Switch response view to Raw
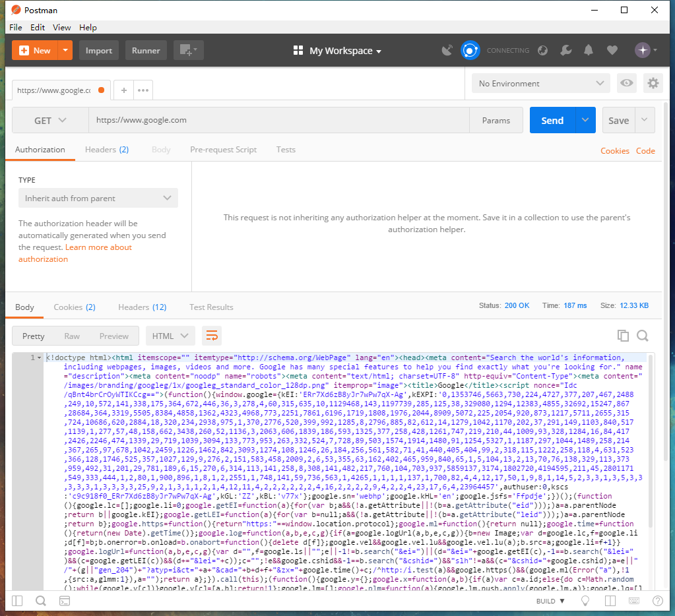This screenshot has height=616, width=675. (72, 336)
